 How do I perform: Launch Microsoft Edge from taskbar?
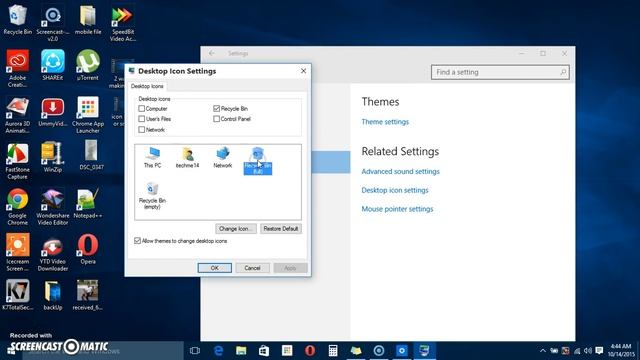[218, 351]
